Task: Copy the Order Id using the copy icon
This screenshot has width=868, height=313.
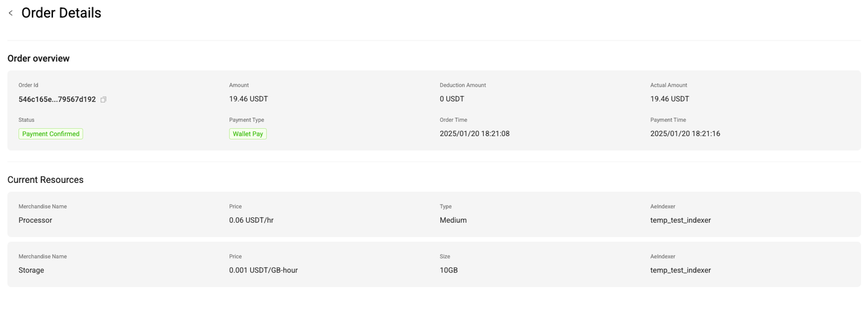Action: [104, 100]
